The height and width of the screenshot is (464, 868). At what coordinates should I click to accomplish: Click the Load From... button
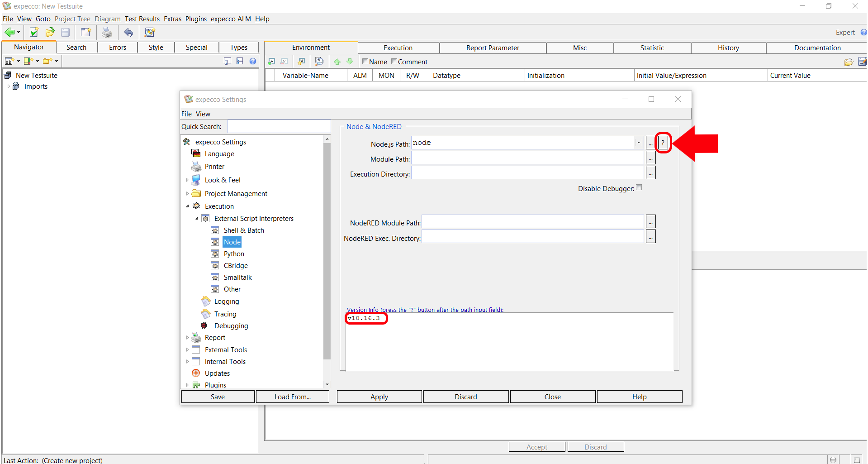(292, 397)
